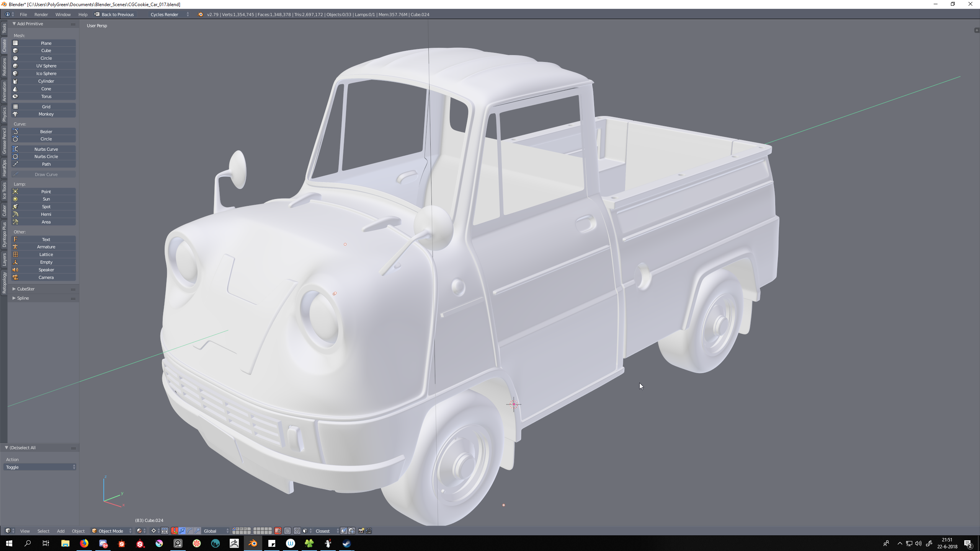Toggle the 3D manipulator widget
This screenshot has height=551, width=980.
[x=175, y=531]
